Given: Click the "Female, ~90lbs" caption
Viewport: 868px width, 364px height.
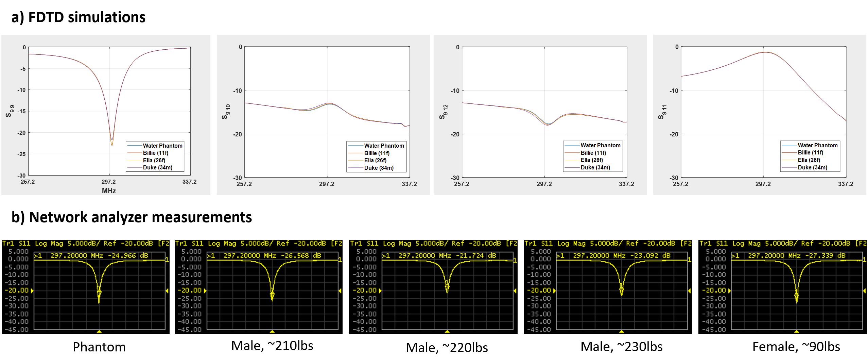Looking at the screenshot, I should click(x=796, y=347).
